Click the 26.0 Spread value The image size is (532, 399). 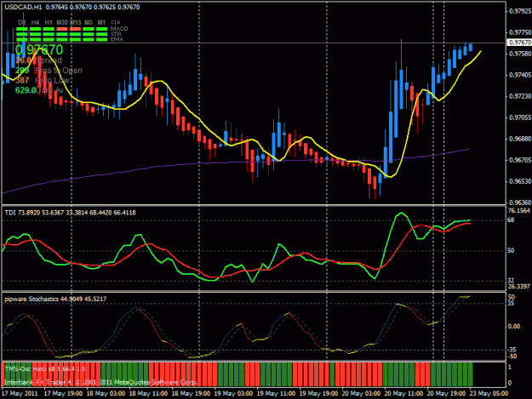point(24,60)
